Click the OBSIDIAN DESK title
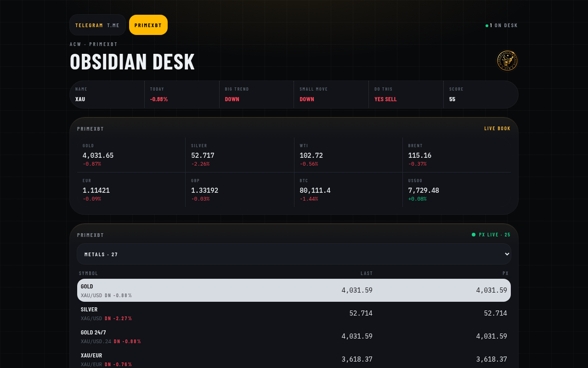 [132, 62]
